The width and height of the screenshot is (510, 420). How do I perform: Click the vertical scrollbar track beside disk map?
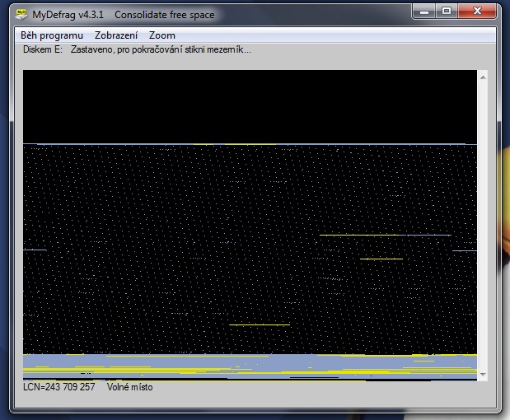(483, 226)
